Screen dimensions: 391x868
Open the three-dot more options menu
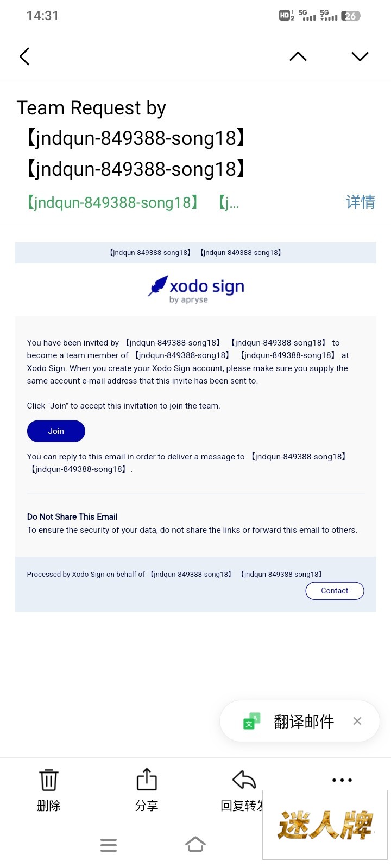click(342, 780)
